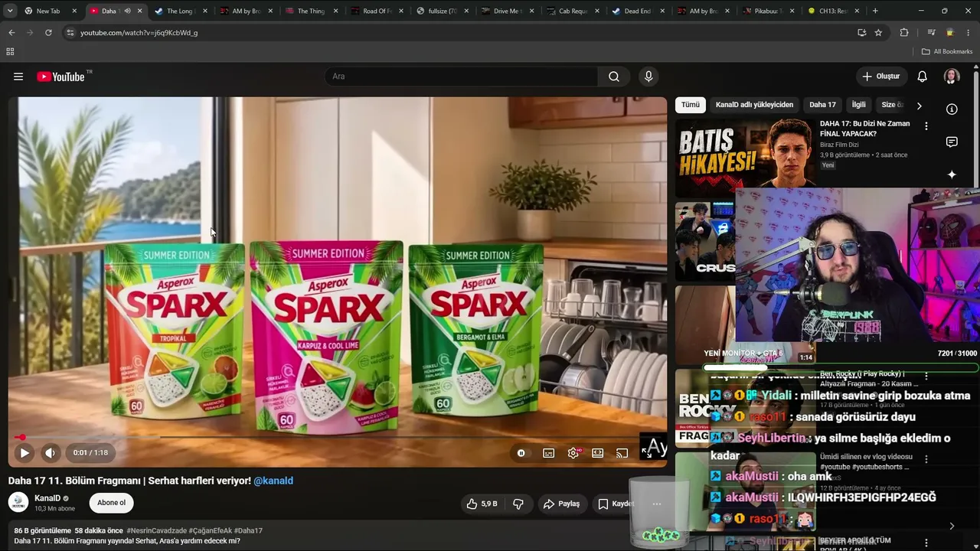Switch to The Long tab
The image size is (980, 551).
point(180,11)
